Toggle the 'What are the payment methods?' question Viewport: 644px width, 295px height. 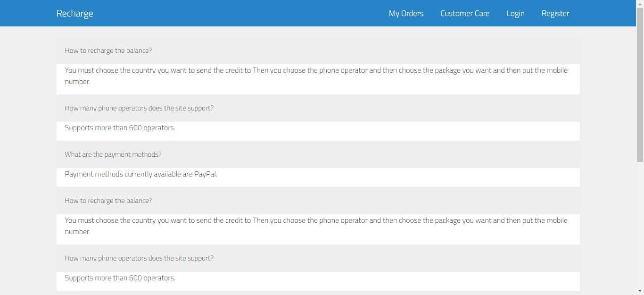pos(113,154)
